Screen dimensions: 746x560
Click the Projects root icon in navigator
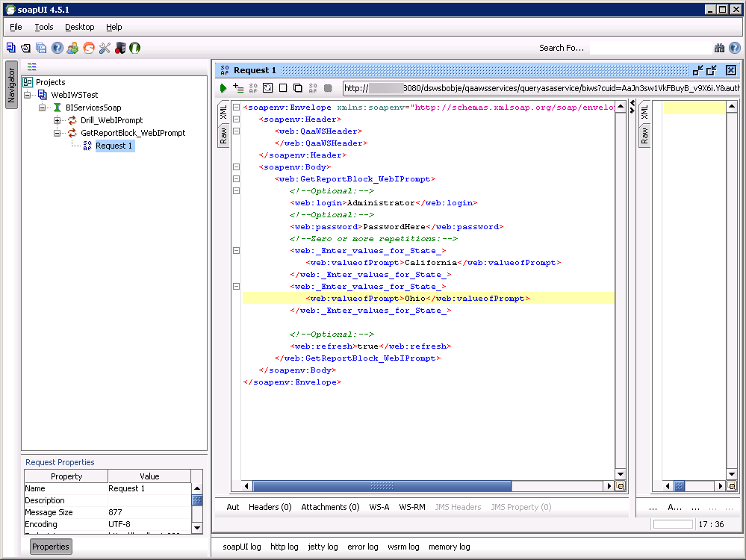pyautogui.click(x=28, y=82)
